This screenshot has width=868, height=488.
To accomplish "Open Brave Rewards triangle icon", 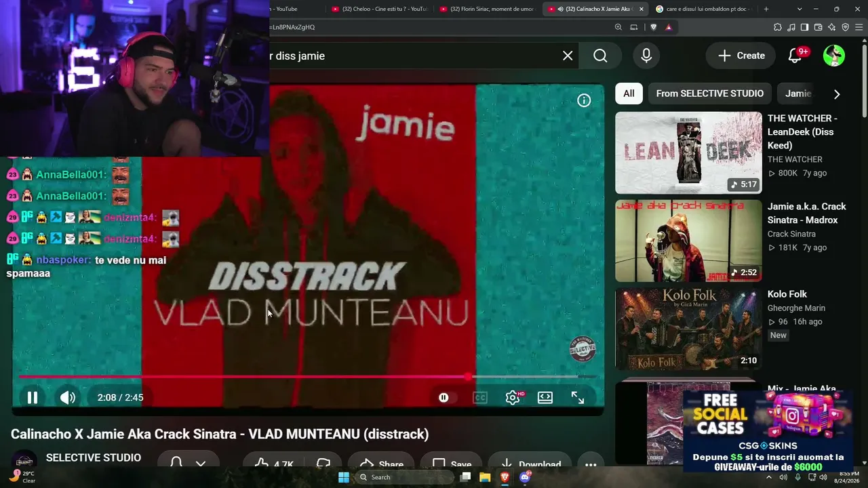I will coord(669,27).
